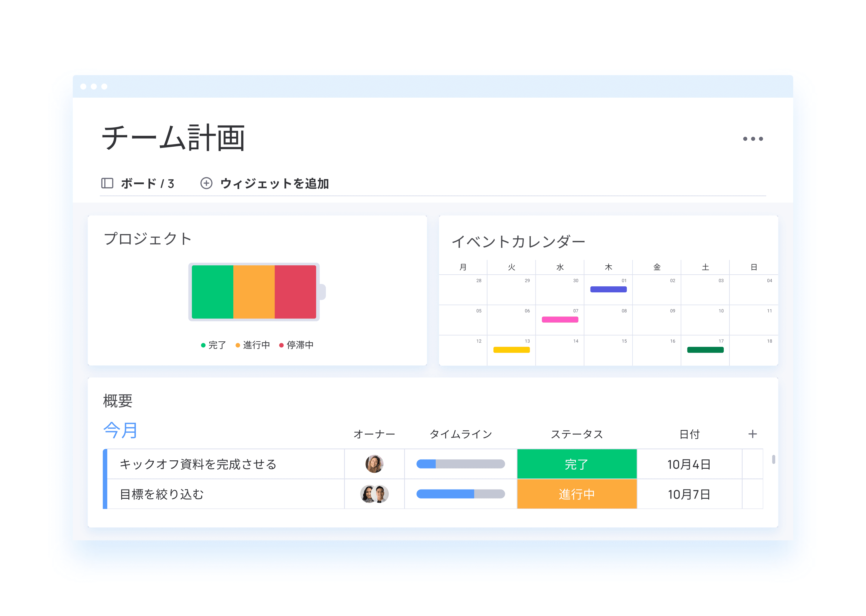
Task: Toggle the 停滞中 legend item
Action: point(296,345)
